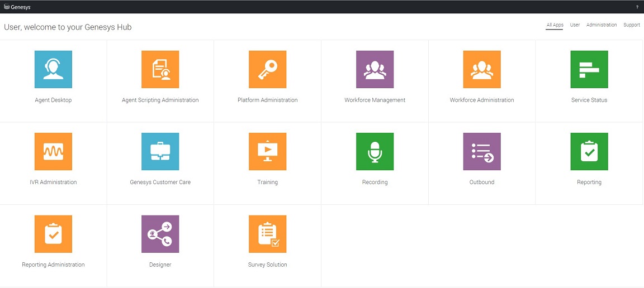The image size is (644, 288).
Task: Launch the IVR Administration waveform icon
Action: click(54, 151)
